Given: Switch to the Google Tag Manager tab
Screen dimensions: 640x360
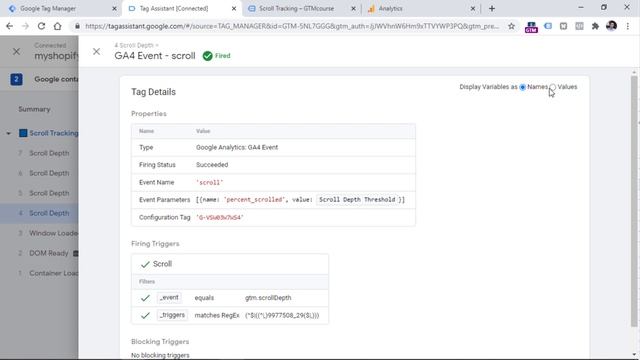Looking at the screenshot, I should [60, 9].
